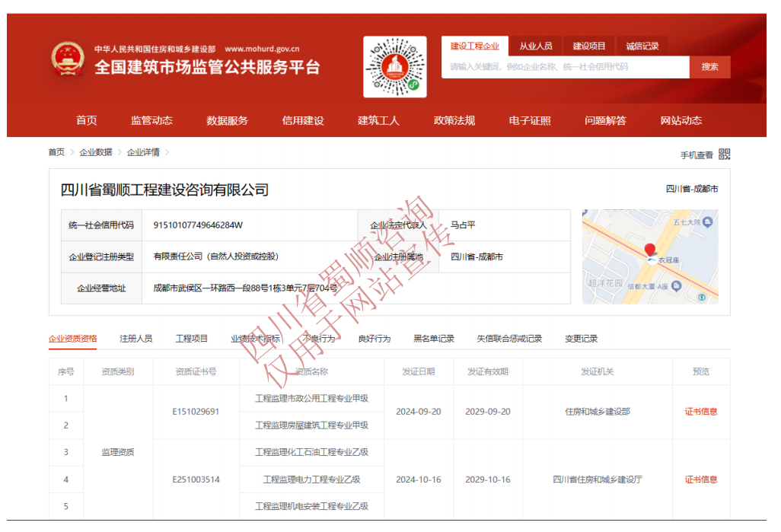The height and width of the screenshot is (532, 781).
Task: Switch to the 变更记录 tab
Action: point(581,339)
